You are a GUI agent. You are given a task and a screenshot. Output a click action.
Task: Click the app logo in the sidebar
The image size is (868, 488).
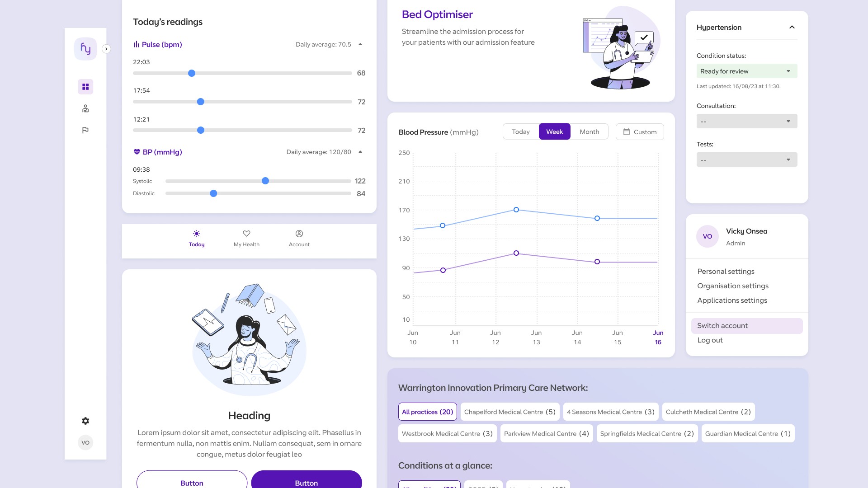coord(85,49)
